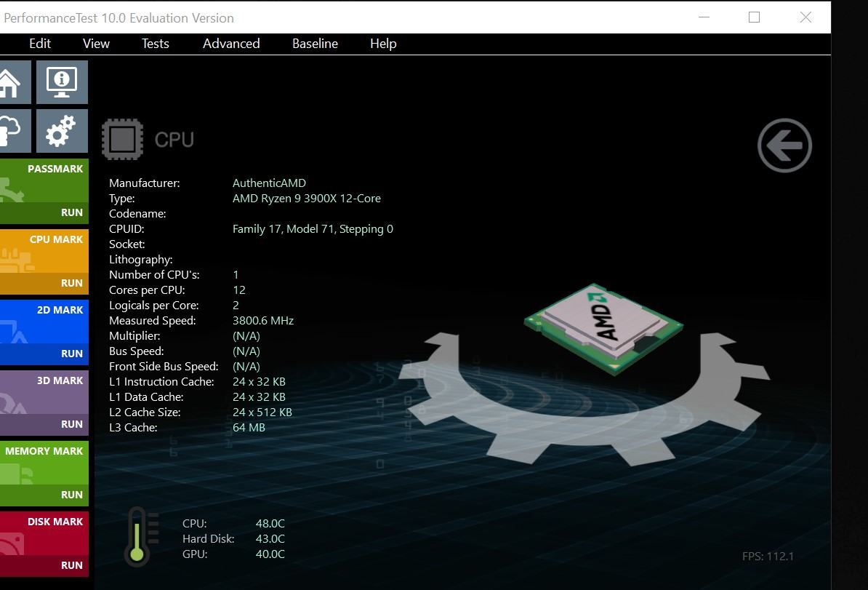This screenshot has width=868, height=590.
Task: Open the 2D Mark tile
Action: [x=44, y=322]
